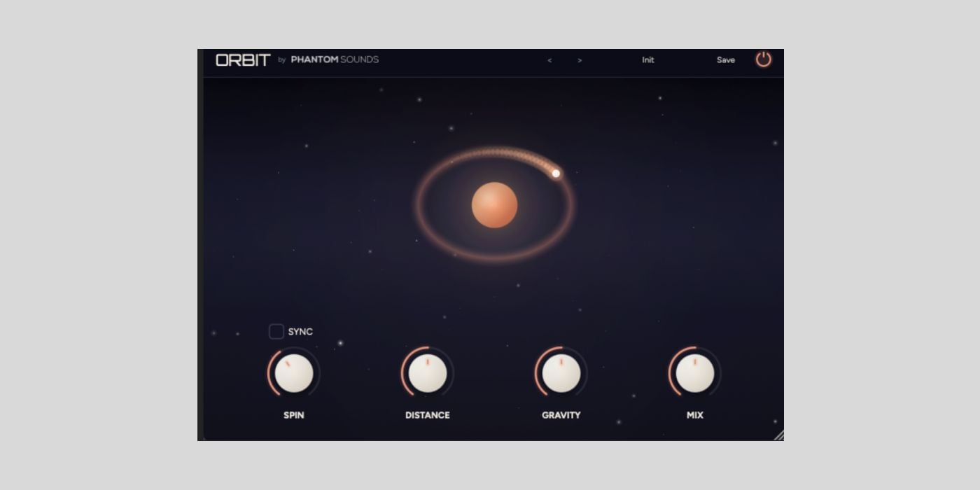This screenshot has height=490, width=980.
Task: Open the Init preset name menu
Action: (647, 60)
